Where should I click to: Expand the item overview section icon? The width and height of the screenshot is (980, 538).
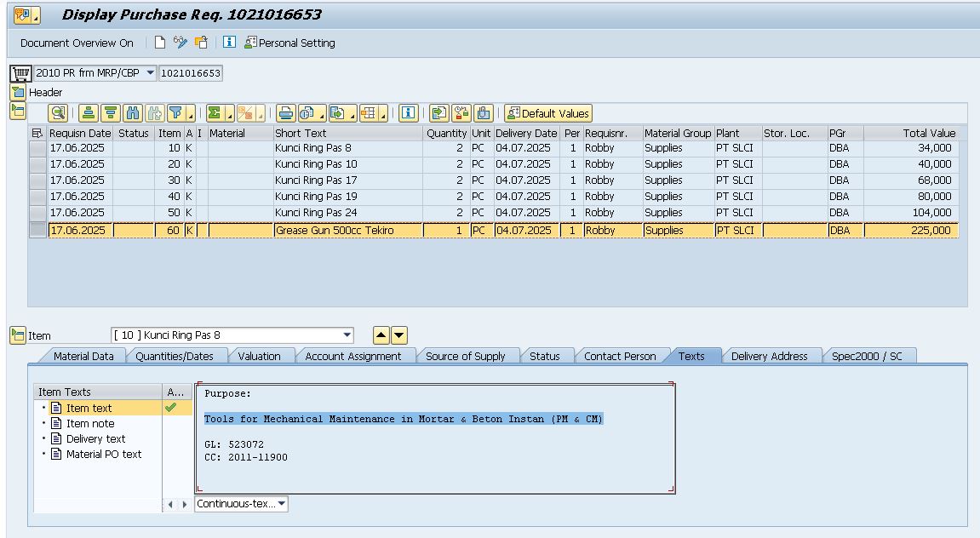click(x=18, y=112)
